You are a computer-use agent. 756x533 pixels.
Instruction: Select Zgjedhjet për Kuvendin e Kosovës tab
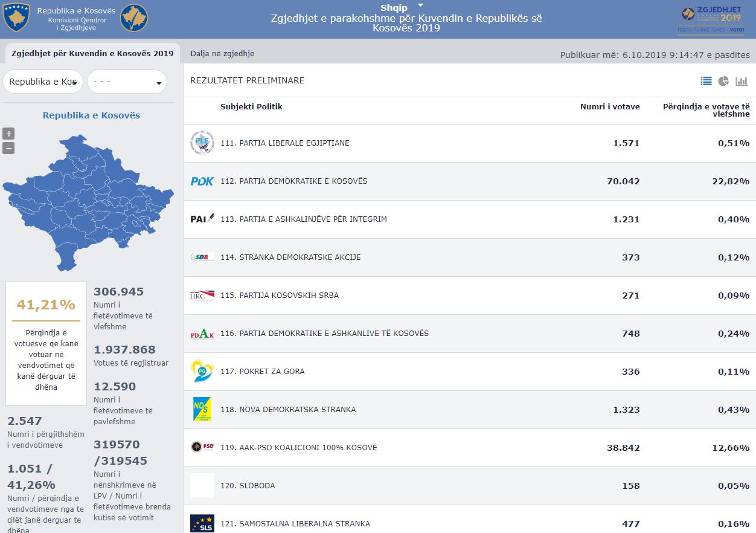click(92, 54)
